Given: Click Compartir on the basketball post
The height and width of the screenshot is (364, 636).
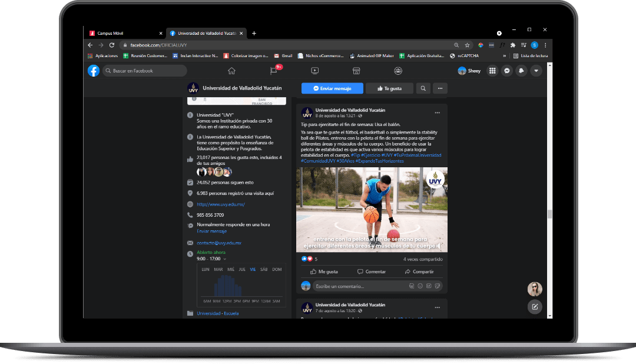Looking at the screenshot, I should (419, 272).
